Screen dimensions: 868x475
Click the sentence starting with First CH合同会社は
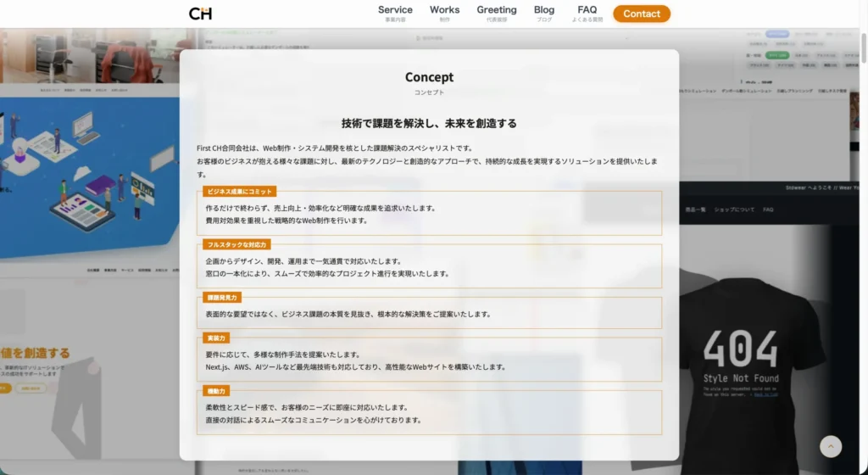(335, 148)
